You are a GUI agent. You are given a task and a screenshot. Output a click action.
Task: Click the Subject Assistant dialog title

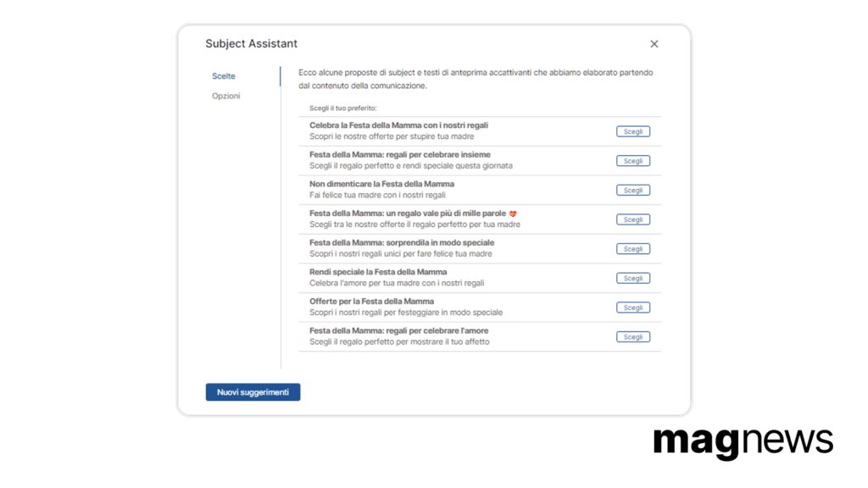click(x=251, y=44)
